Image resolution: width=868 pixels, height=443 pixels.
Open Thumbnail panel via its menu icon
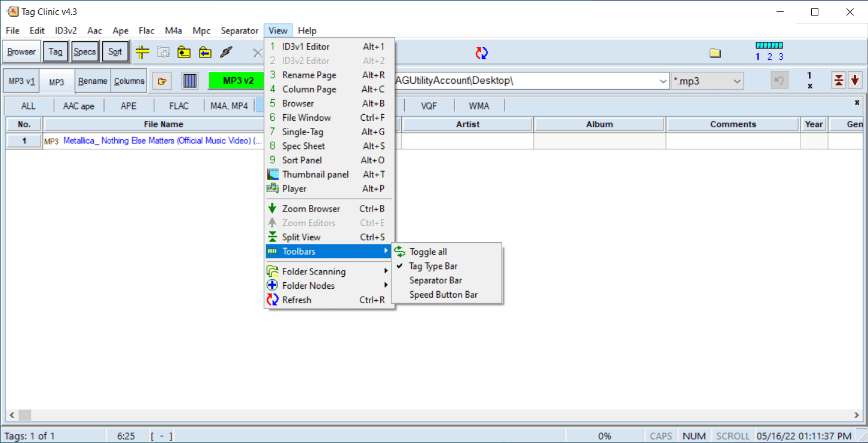tap(273, 175)
